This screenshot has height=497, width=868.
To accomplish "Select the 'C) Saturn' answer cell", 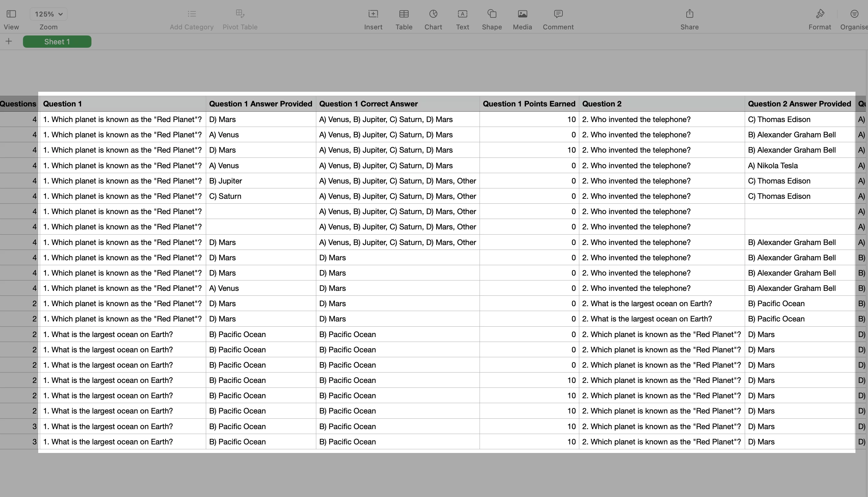I will [x=261, y=196].
